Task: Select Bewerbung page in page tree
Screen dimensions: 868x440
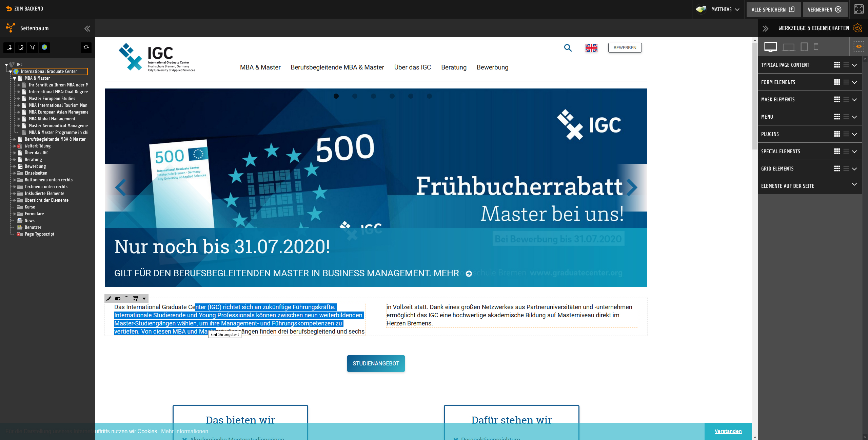Action: pyautogui.click(x=35, y=166)
